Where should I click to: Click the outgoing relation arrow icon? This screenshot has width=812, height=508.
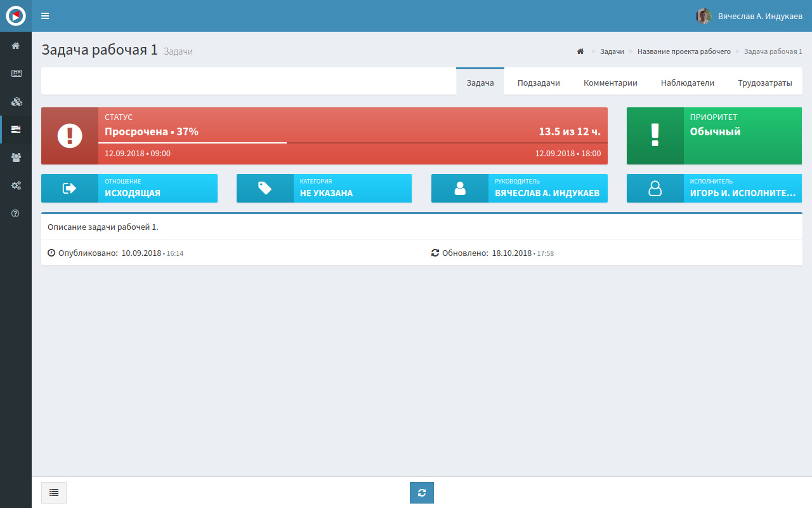coord(70,189)
